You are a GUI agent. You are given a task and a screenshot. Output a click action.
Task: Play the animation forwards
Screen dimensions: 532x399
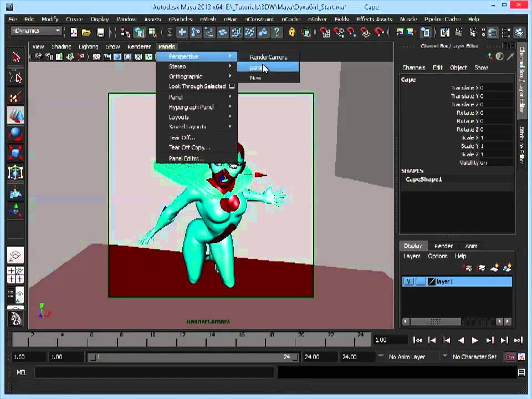[475, 340]
